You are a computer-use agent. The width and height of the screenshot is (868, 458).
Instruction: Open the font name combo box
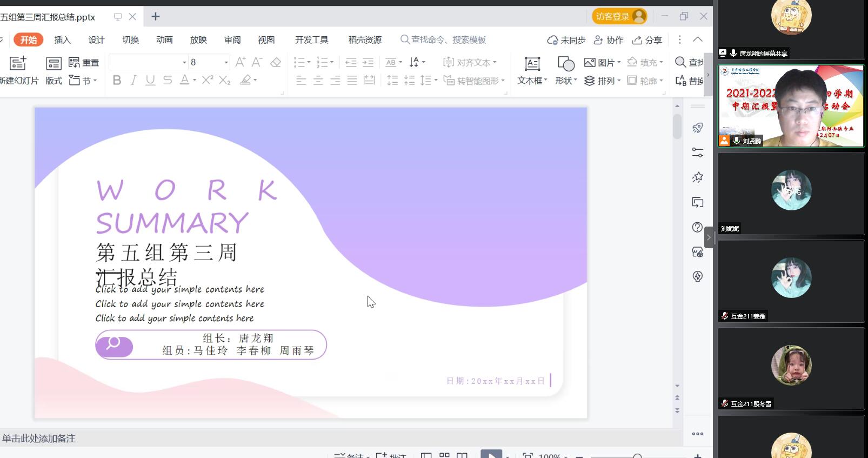pos(148,62)
